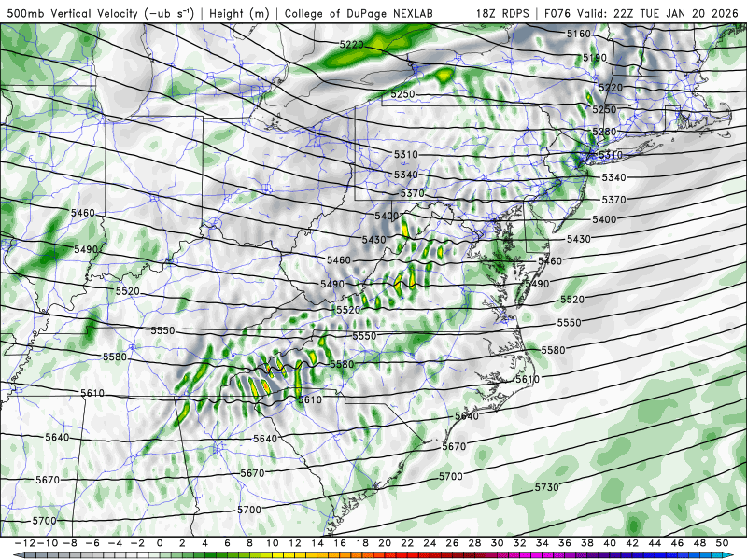Click the 44 value on the color scale
This screenshot has width=747, height=560.
click(x=655, y=543)
